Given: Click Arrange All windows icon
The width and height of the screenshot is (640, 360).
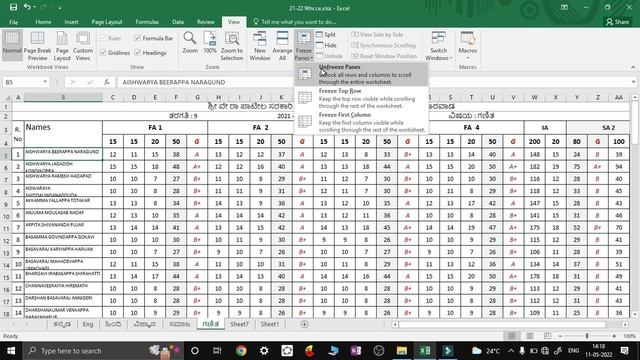Looking at the screenshot, I should tap(282, 46).
